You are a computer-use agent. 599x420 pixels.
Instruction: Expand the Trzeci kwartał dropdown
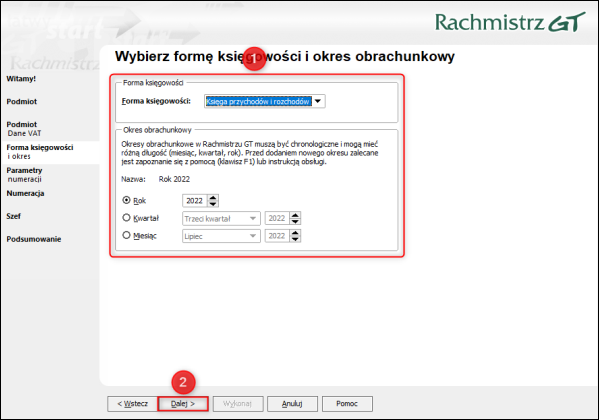click(253, 219)
